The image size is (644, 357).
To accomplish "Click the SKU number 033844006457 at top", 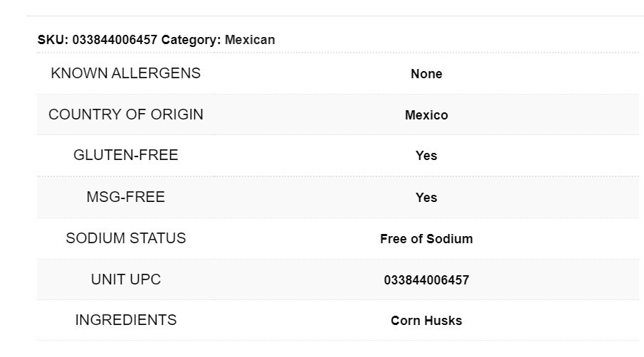I will [x=115, y=40].
